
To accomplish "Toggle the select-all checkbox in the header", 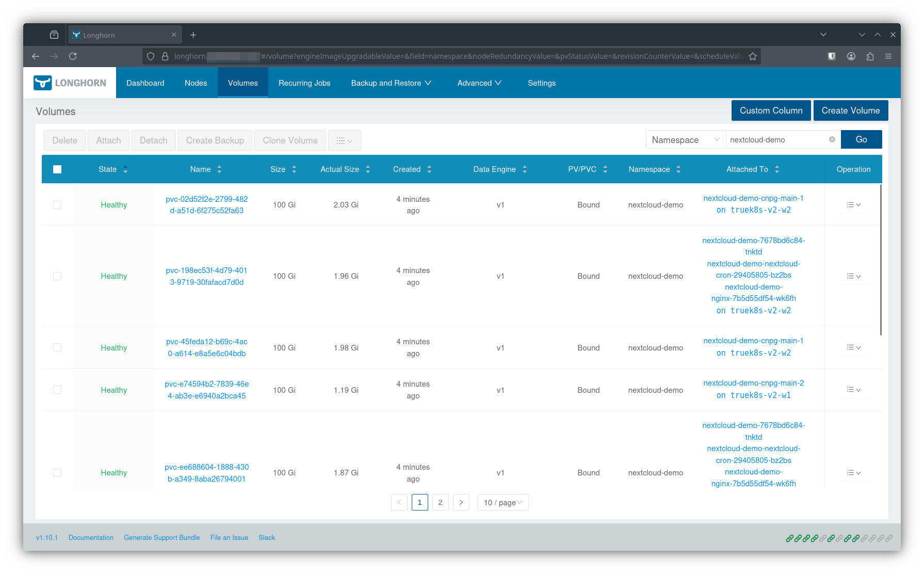I will pyautogui.click(x=57, y=169).
